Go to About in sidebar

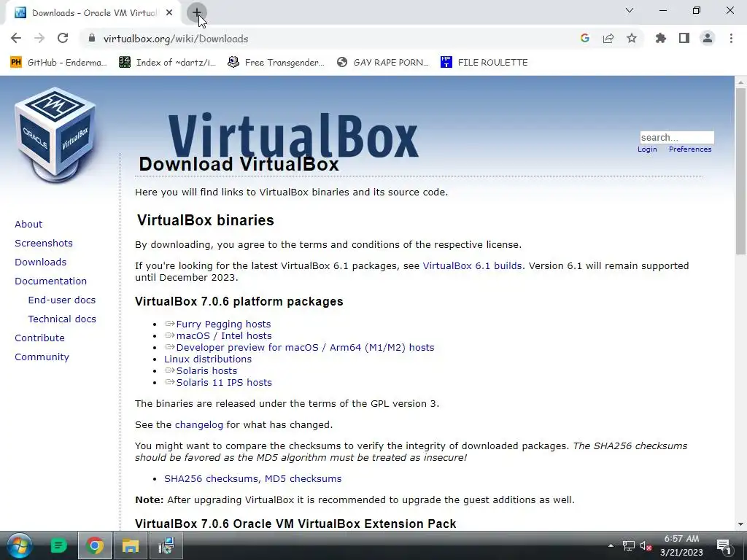tap(28, 225)
